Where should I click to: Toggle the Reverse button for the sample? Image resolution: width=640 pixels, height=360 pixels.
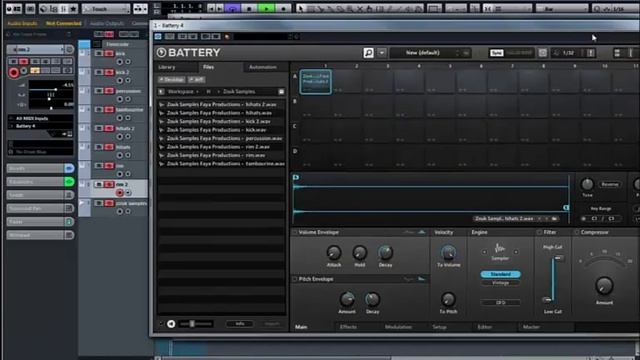point(609,184)
